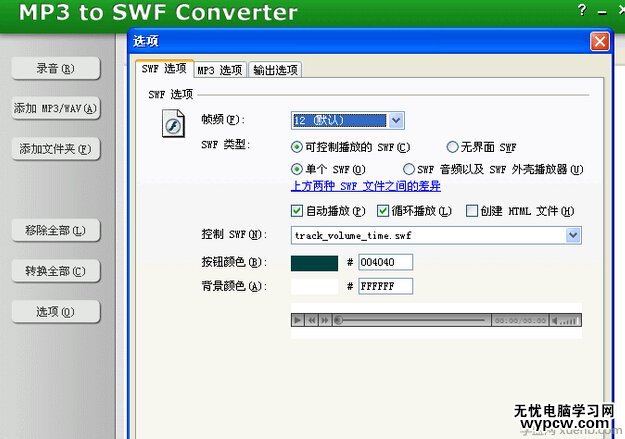This screenshot has height=439, width=625.
Task: Switch to the MP3 选项 tab
Action: (x=220, y=70)
